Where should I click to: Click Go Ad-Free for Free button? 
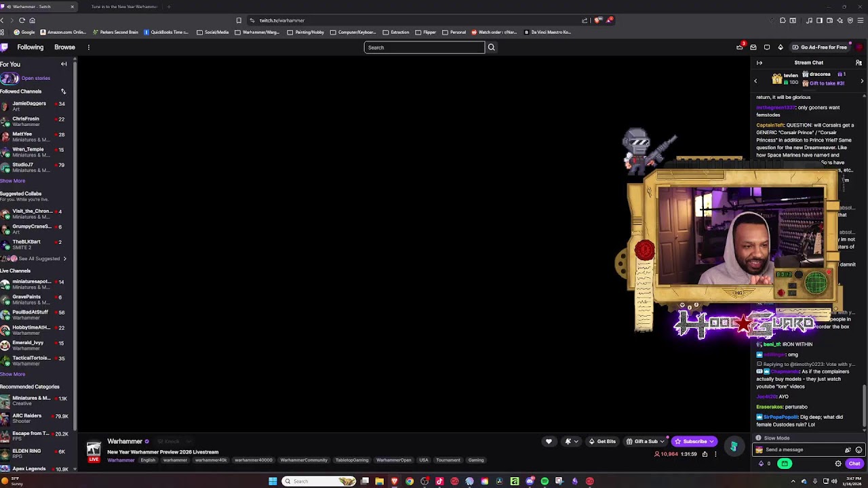[819, 47]
